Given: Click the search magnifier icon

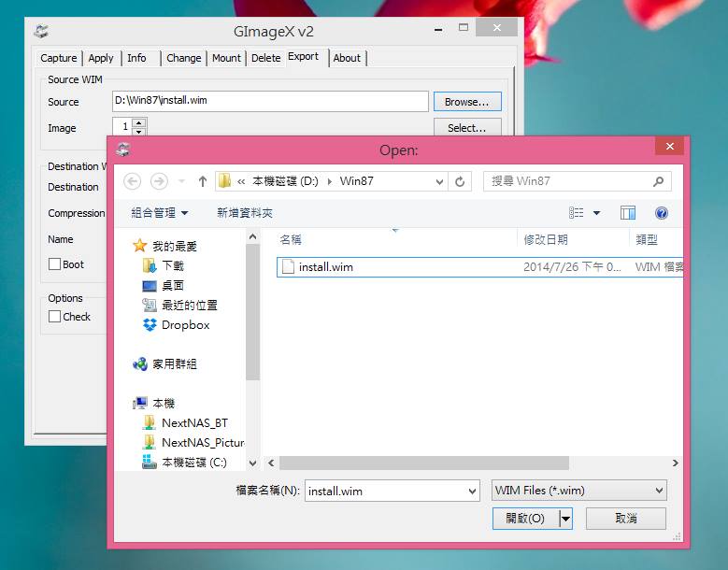Looking at the screenshot, I should tap(658, 181).
